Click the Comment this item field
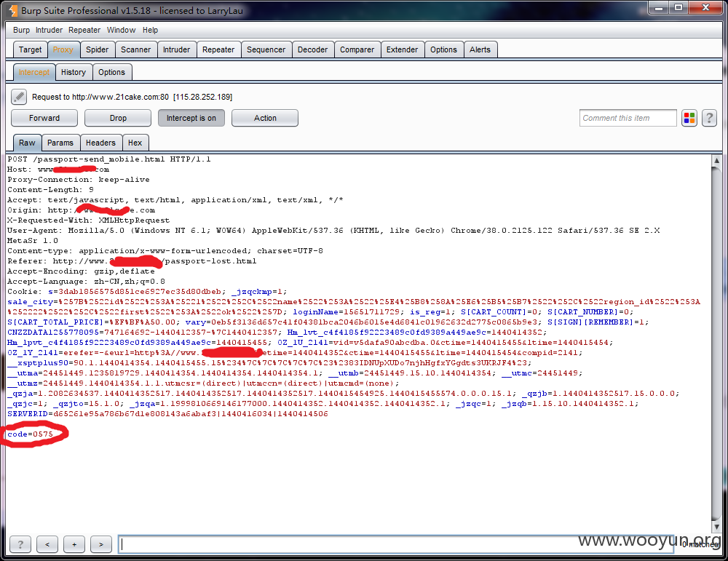728x561 pixels. 628,118
